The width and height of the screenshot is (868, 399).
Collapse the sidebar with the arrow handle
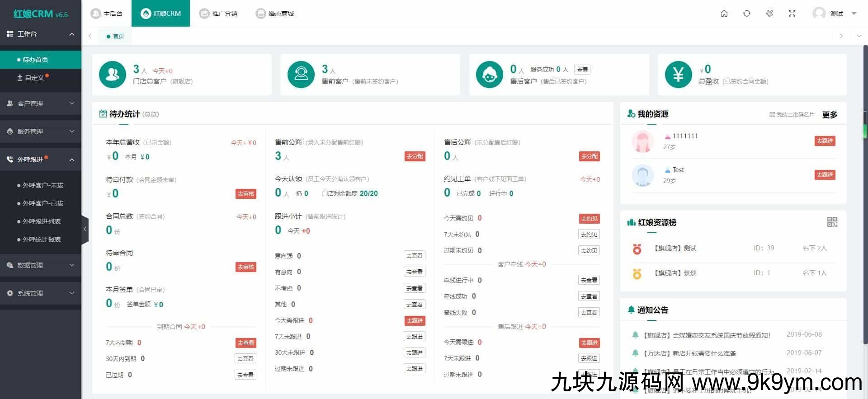pyautogui.click(x=85, y=229)
